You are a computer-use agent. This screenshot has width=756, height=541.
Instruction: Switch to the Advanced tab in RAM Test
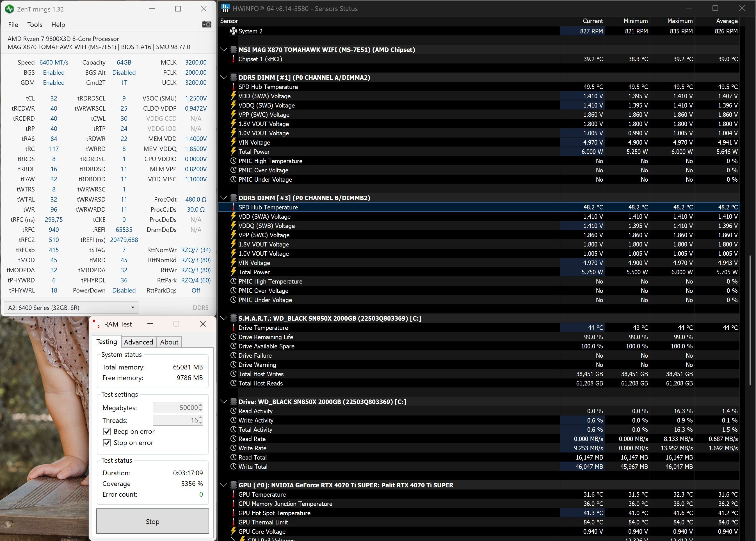pyautogui.click(x=139, y=342)
